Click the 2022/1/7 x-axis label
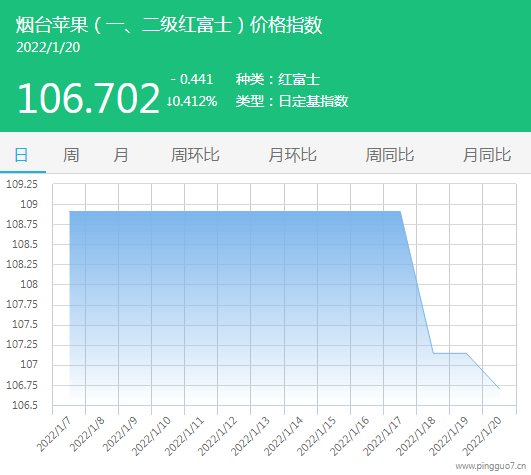Screen dimensions: 531x475 (54, 435)
